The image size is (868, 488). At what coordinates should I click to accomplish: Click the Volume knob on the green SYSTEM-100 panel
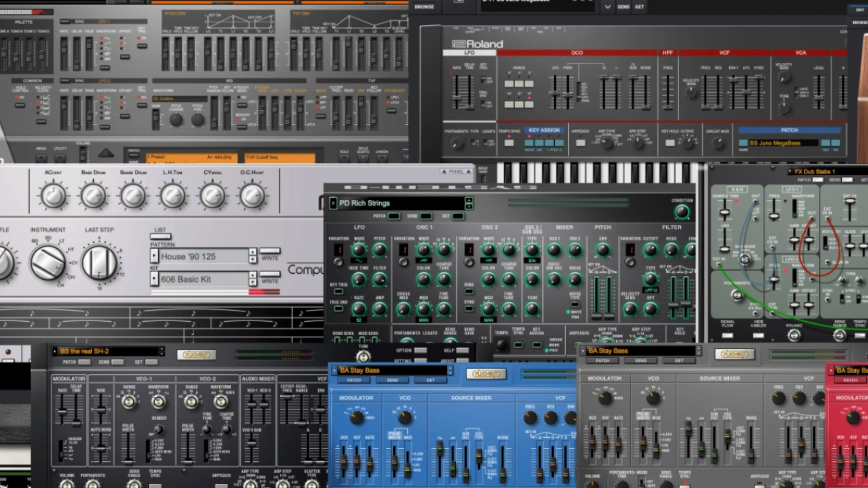794,335
